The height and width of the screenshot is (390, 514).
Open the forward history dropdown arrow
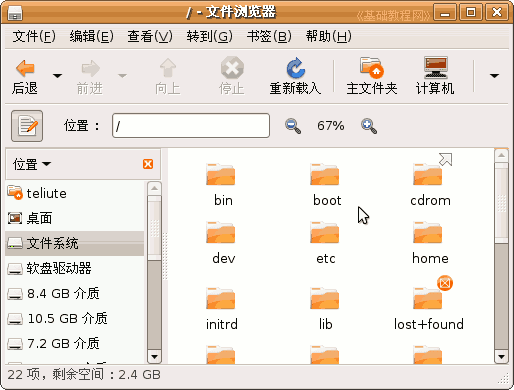(122, 76)
